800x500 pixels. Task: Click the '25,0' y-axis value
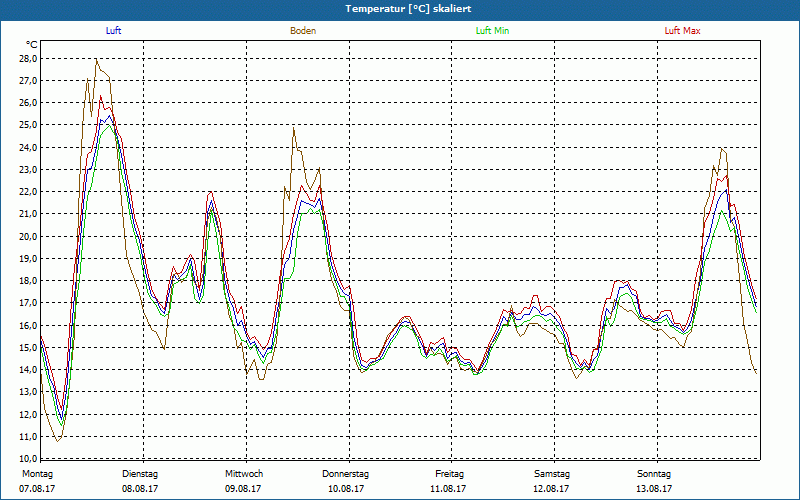[29, 125]
